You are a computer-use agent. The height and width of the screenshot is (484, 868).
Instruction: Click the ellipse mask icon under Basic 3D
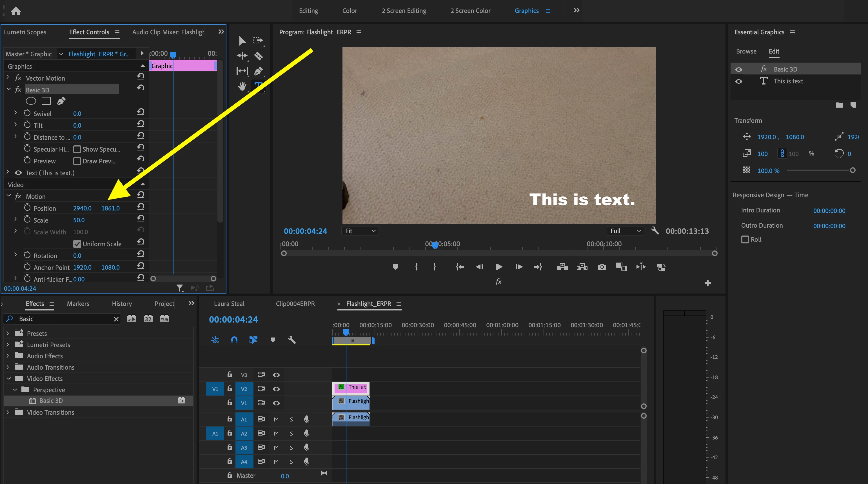tap(31, 101)
